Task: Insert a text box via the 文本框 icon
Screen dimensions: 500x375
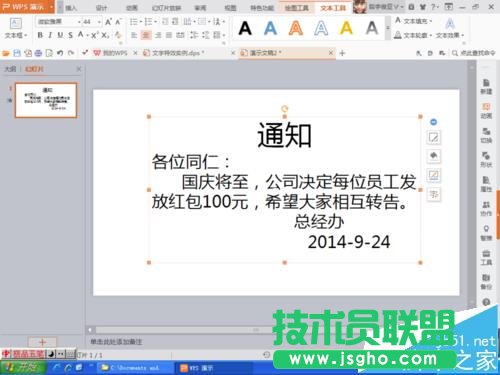Action: [15, 28]
